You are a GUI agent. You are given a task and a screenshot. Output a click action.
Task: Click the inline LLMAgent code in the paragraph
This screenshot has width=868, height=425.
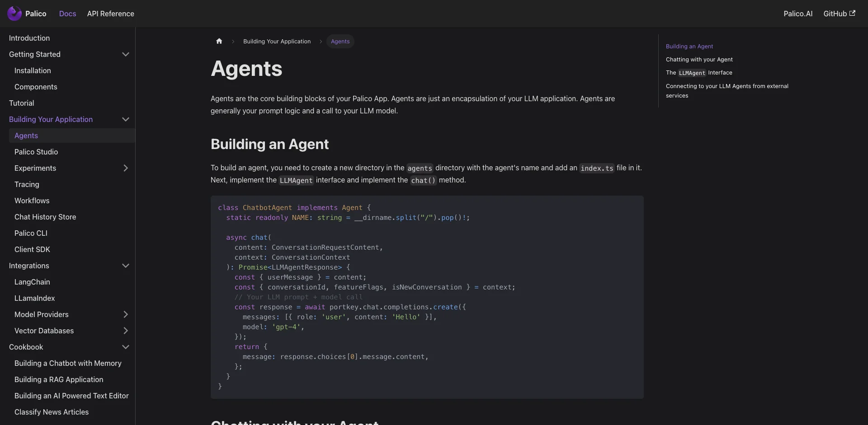296,180
